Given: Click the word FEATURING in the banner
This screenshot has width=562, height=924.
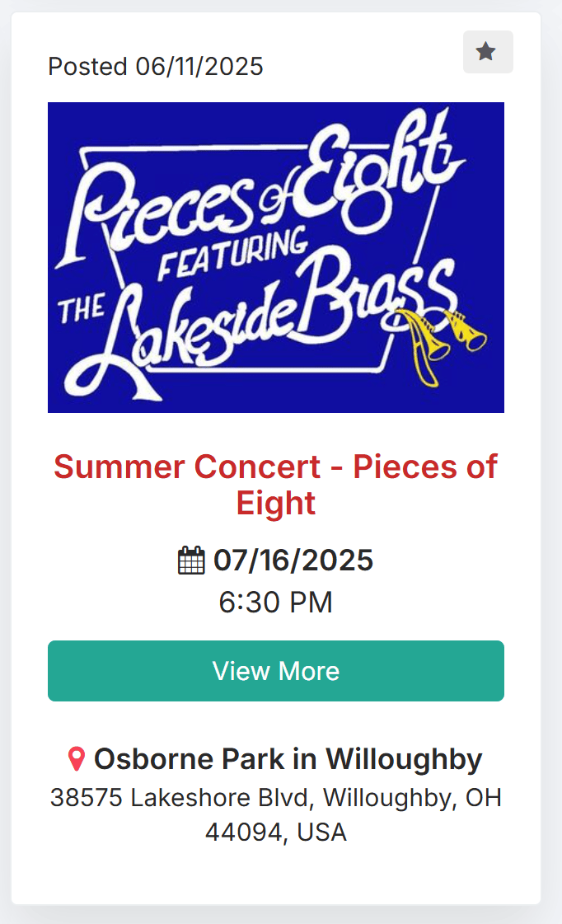Looking at the screenshot, I should tap(232, 255).
